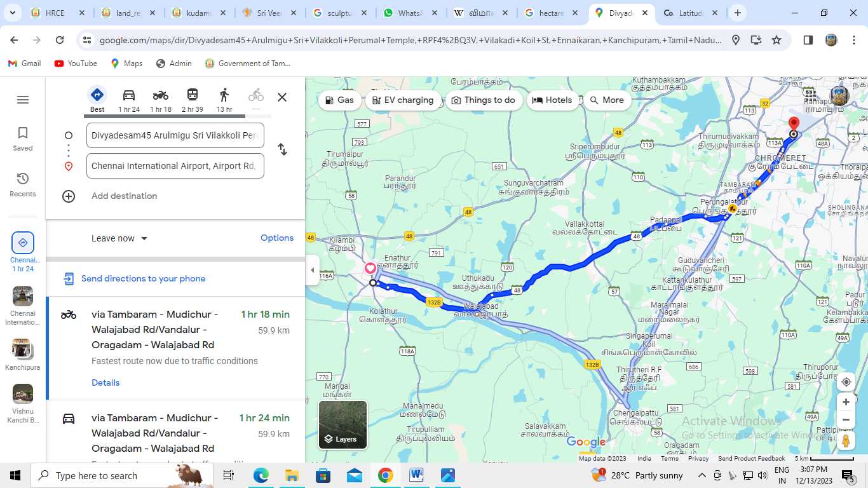868x488 pixels.
Task: Choose the Transit travel mode icon
Action: click(192, 96)
